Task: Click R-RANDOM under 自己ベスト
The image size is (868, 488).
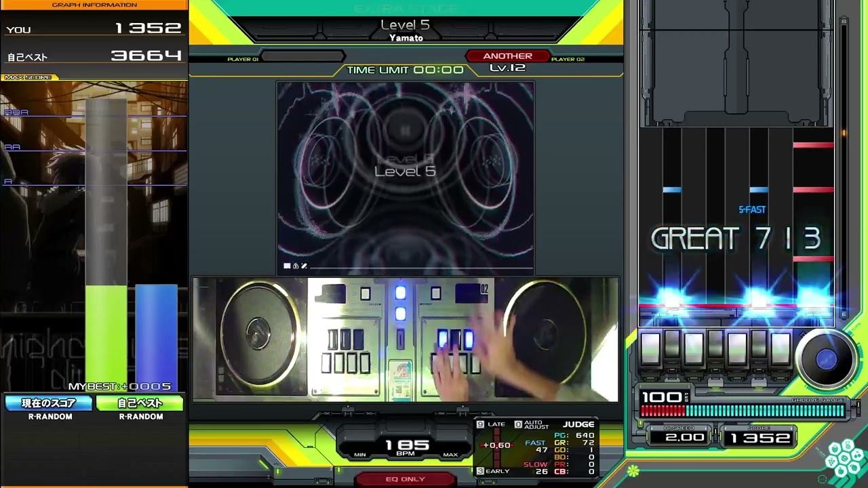Action: tap(141, 417)
